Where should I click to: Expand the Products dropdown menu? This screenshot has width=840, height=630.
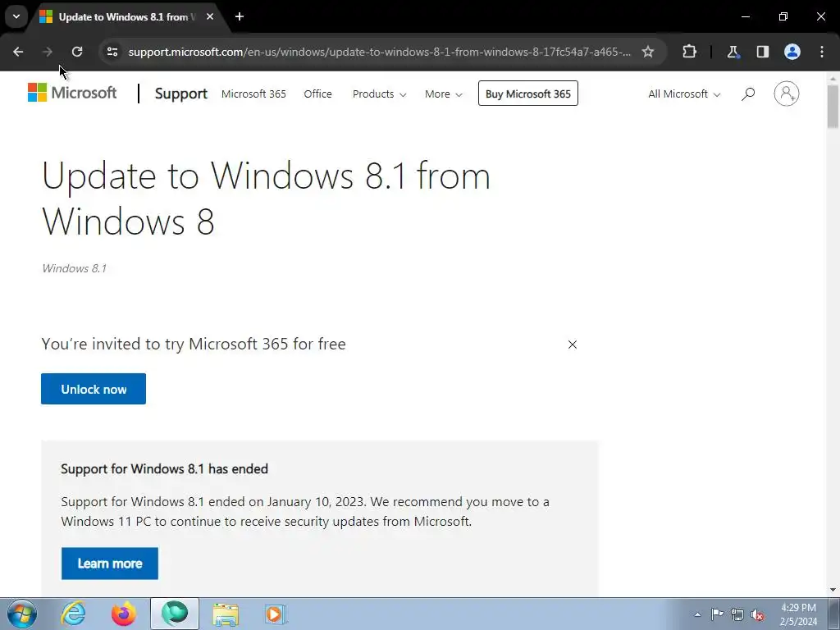(379, 94)
